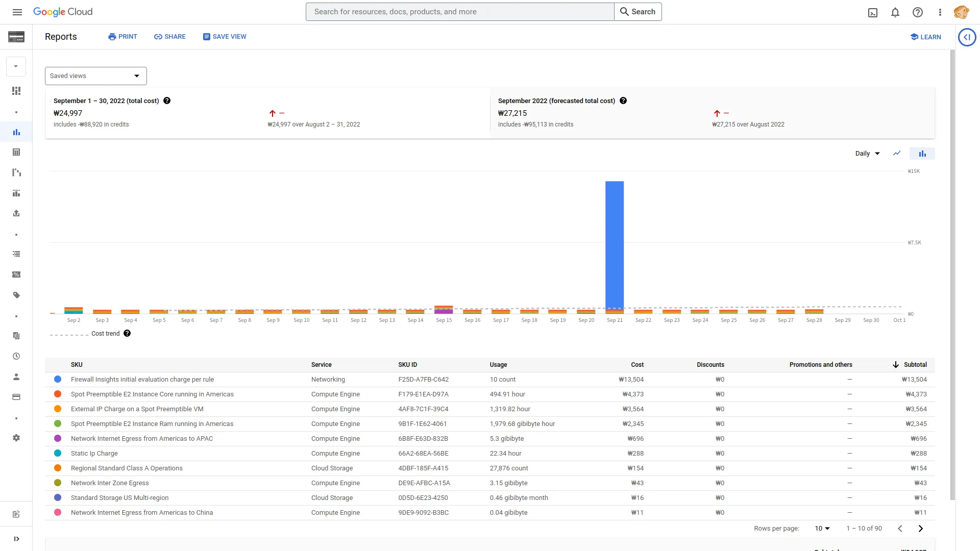Toggle the side info panel with the circled arrow button

[967, 37]
